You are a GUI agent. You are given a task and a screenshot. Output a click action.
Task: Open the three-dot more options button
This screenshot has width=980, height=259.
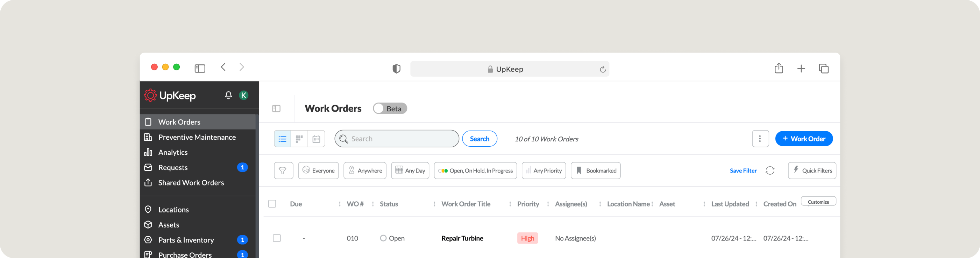point(760,139)
